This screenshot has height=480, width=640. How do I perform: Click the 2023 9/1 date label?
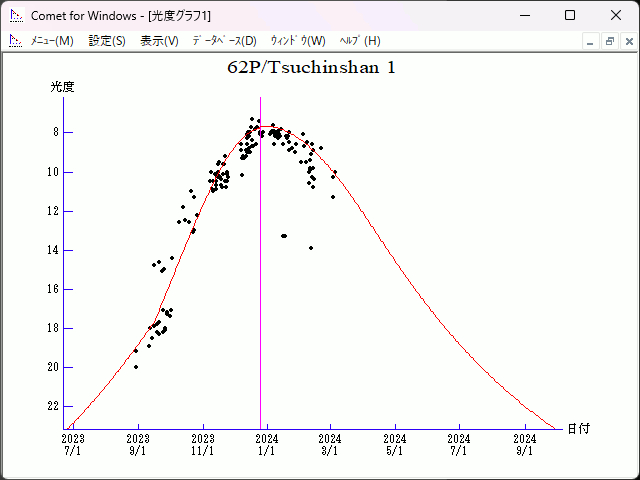(138, 445)
